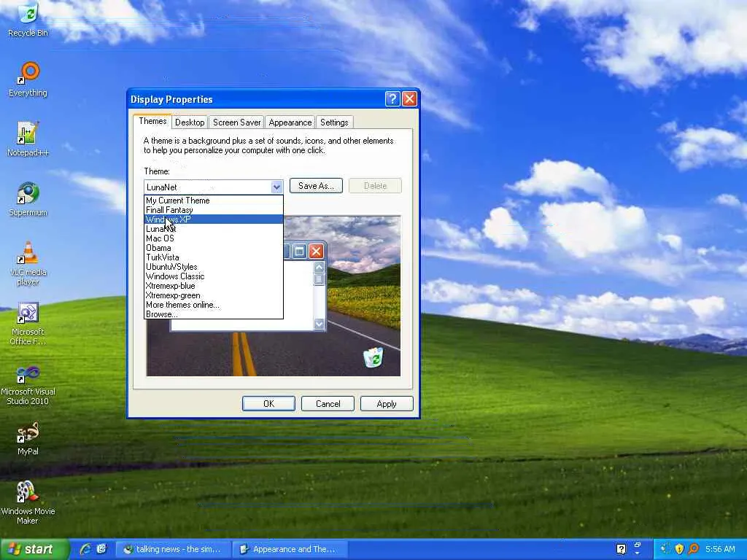This screenshot has width=747, height=560.
Task: Select the MyPal desktop icon
Action: (x=28, y=438)
